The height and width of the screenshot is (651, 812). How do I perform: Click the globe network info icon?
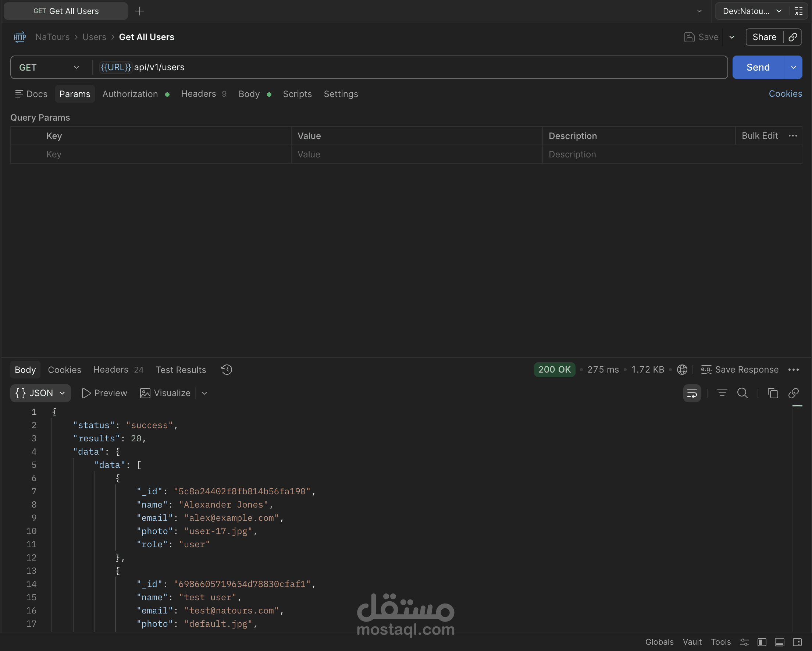(682, 370)
